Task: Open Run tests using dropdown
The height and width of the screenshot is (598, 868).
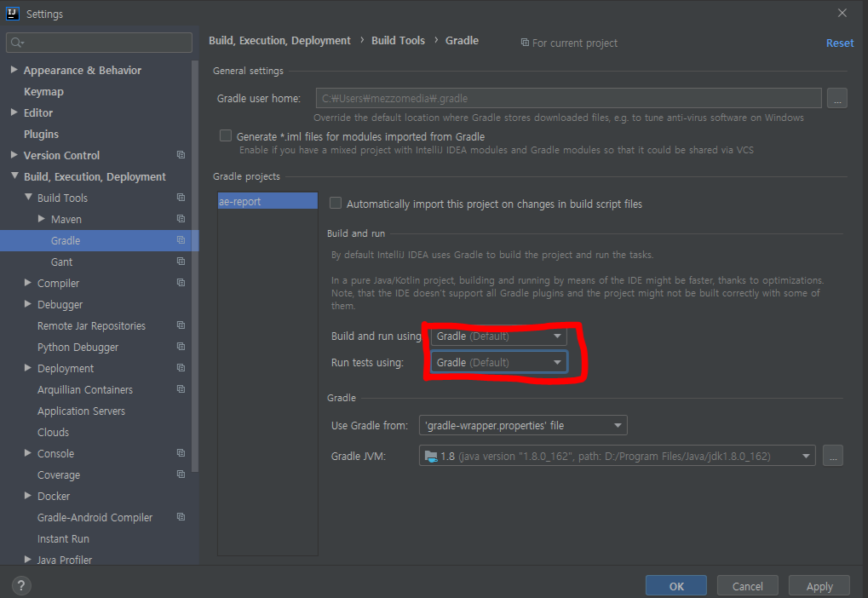Action: coord(499,363)
